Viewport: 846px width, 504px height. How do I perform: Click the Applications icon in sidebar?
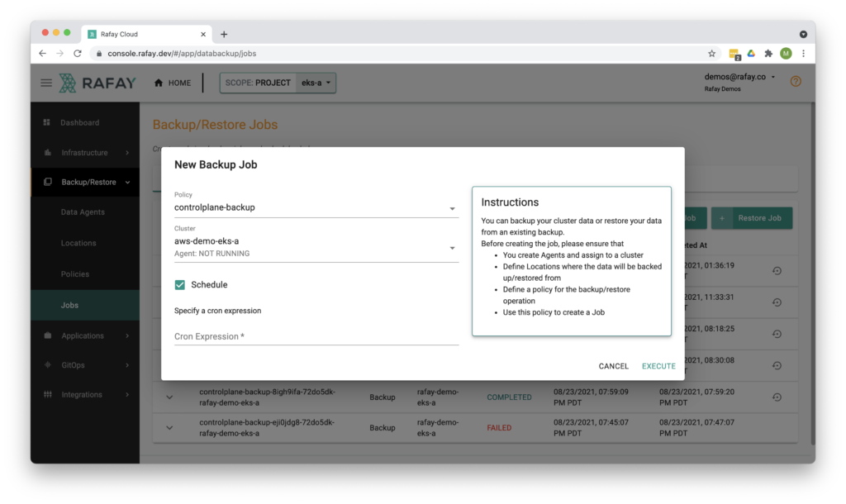tap(47, 335)
